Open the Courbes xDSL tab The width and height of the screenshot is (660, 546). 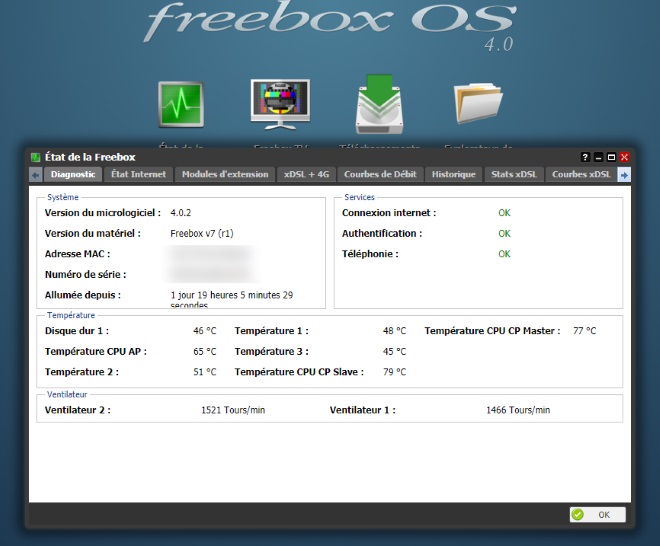pyautogui.click(x=581, y=174)
